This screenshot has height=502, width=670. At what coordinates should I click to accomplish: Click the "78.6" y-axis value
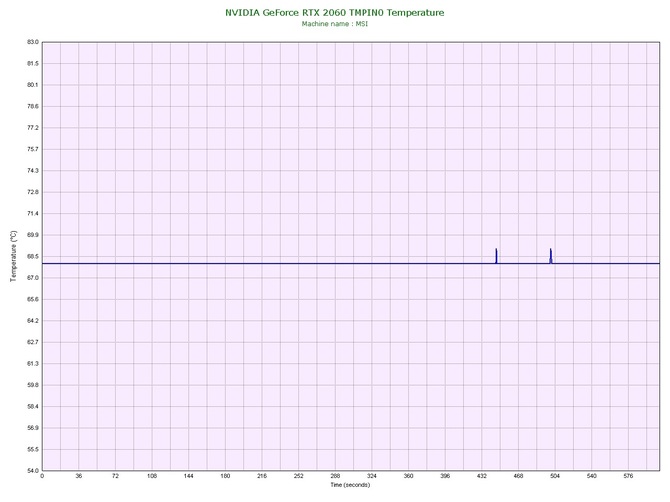click(x=33, y=106)
